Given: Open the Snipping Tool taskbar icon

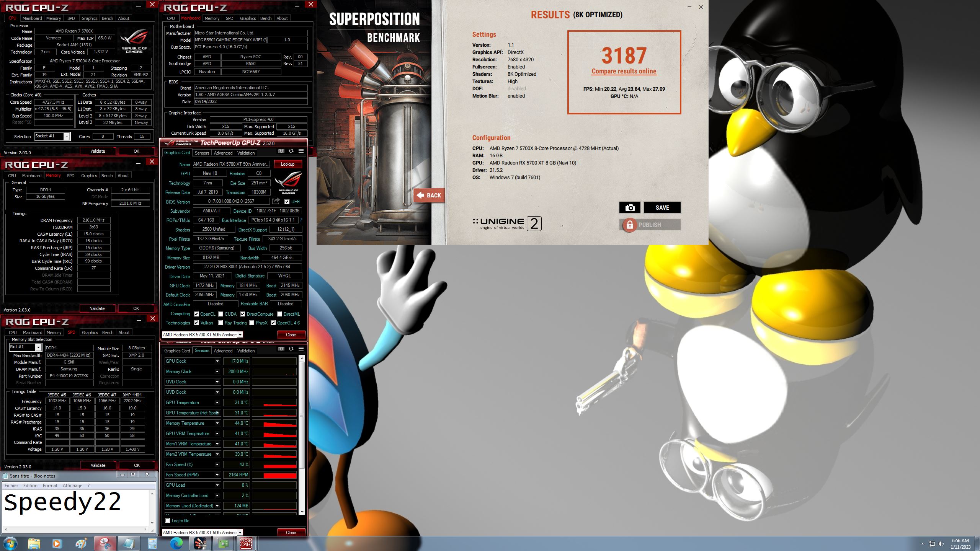Looking at the screenshot, I should [x=105, y=543].
